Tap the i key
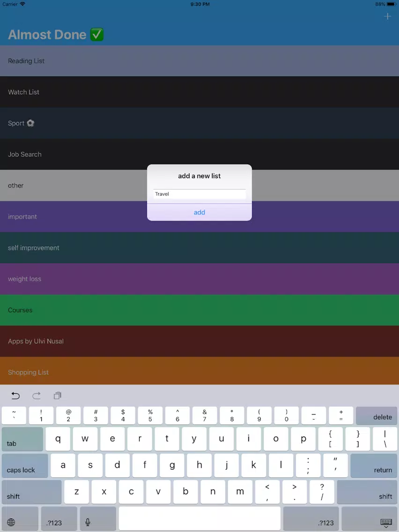Screen dimensions: 399x532 (249, 439)
